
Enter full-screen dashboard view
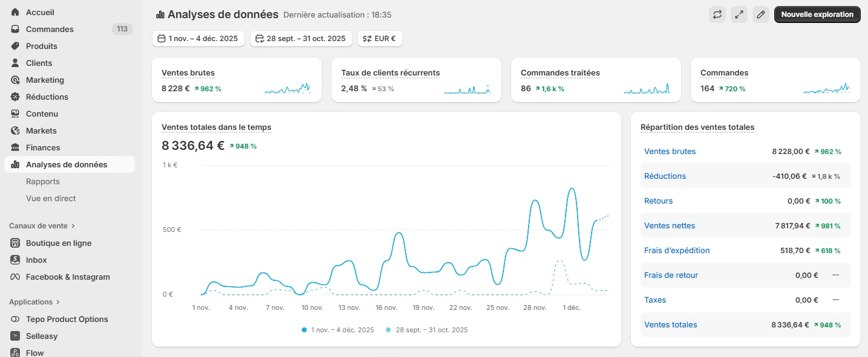[739, 14]
